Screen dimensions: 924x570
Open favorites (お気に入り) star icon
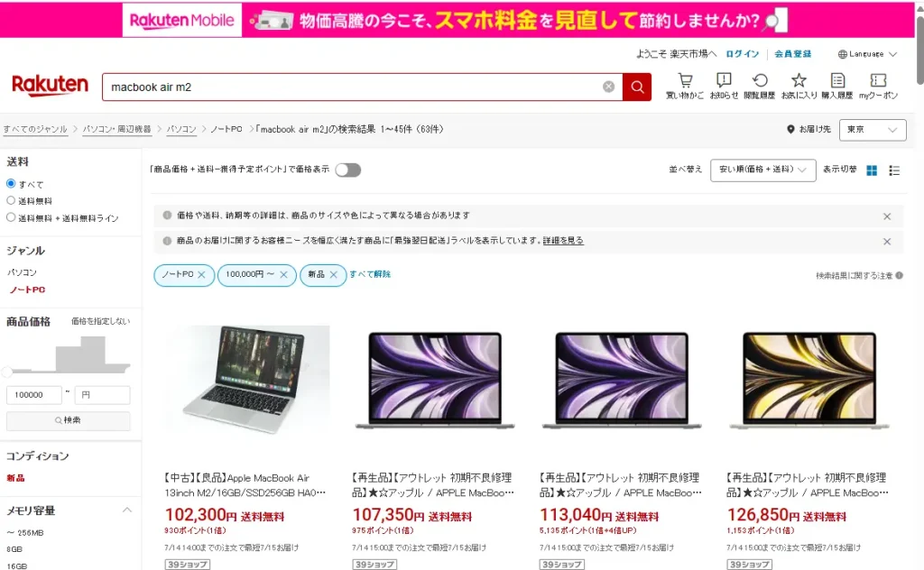point(799,86)
